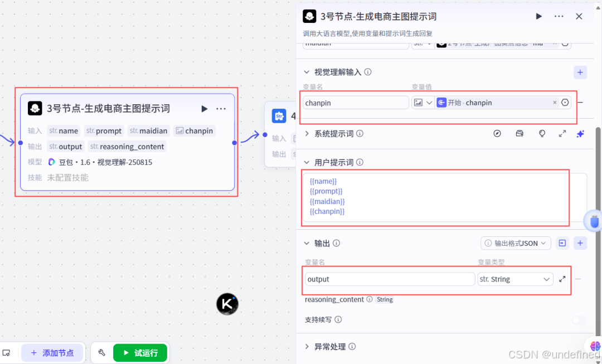
Task: Click into the user prompt text area
Action: pos(445,197)
